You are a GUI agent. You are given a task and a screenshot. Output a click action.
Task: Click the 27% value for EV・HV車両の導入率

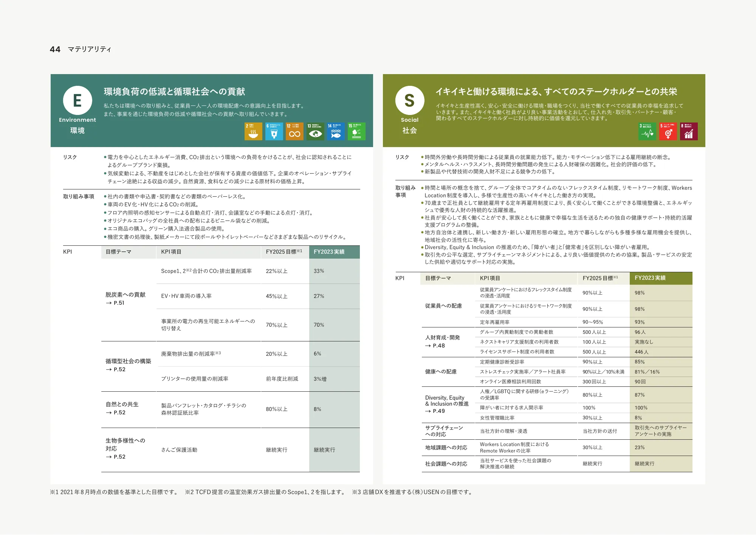[319, 296]
